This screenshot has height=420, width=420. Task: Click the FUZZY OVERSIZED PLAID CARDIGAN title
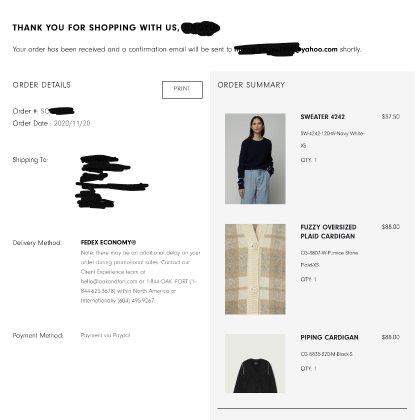tap(328, 232)
